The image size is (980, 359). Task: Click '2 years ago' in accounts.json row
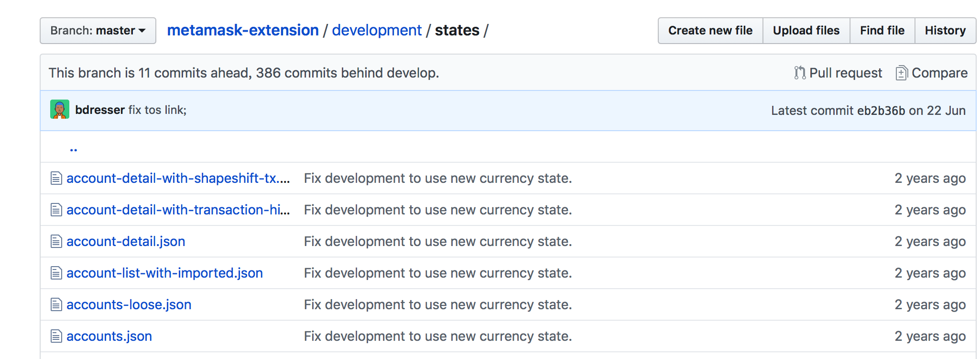coord(930,336)
